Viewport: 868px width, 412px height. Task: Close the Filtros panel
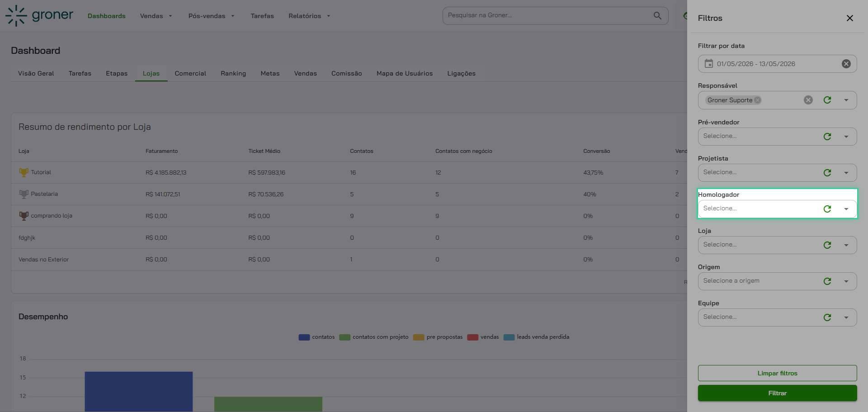(x=849, y=18)
